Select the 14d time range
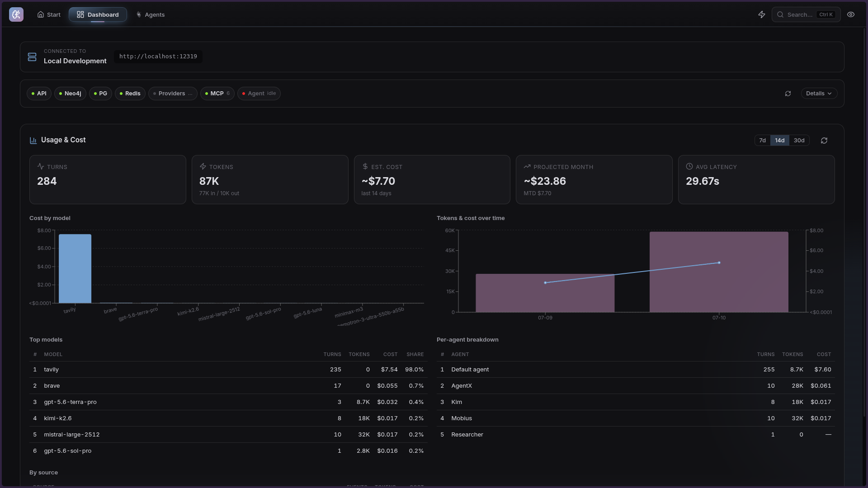This screenshot has height=488, width=868. [x=780, y=141]
